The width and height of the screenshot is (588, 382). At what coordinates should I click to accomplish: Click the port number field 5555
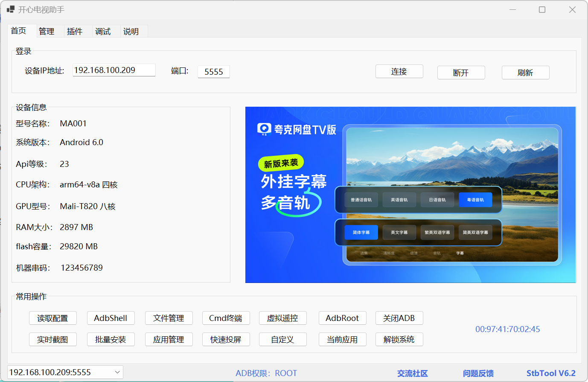pyautogui.click(x=214, y=72)
